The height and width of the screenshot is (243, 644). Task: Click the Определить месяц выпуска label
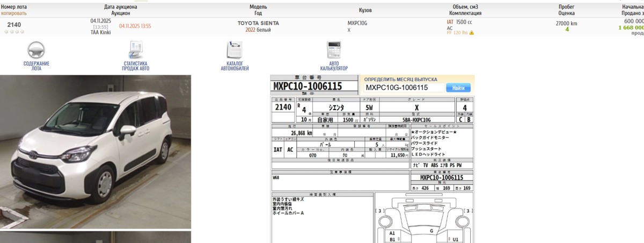[401, 79]
